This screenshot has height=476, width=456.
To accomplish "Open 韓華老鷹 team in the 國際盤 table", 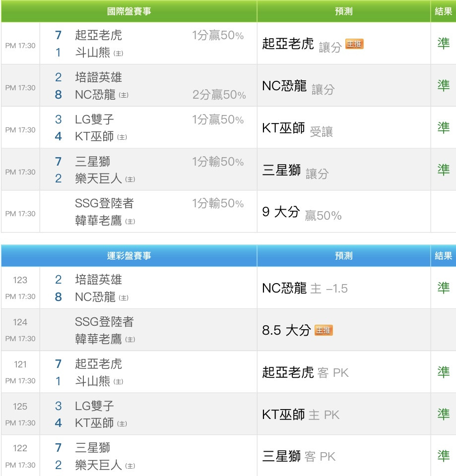I will tap(98, 220).
